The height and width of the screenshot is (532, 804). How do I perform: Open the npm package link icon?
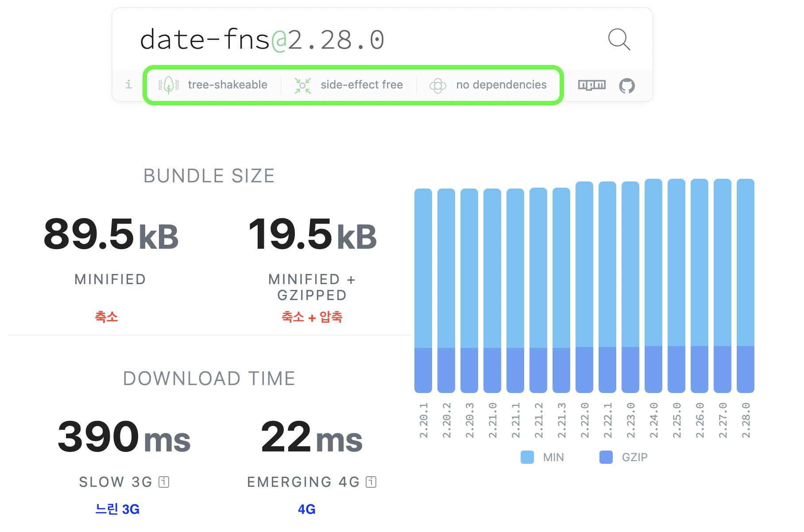pyautogui.click(x=591, y=85)
